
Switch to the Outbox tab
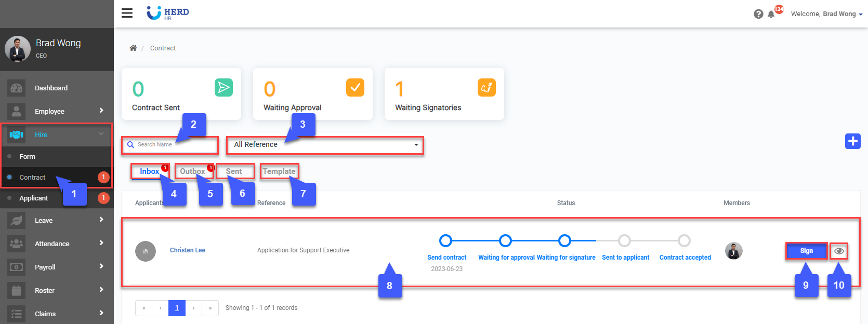click(192, 171)
